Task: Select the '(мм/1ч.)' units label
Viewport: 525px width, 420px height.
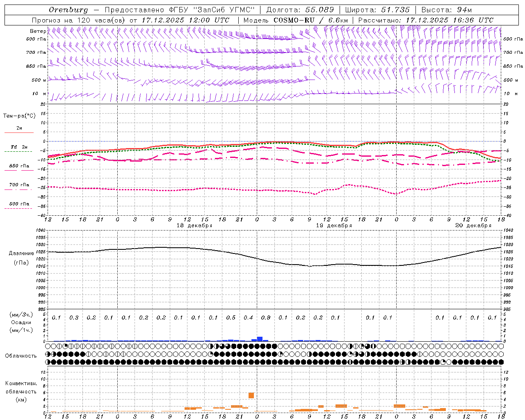Action: pyautogui.click(x=21, y=330)
